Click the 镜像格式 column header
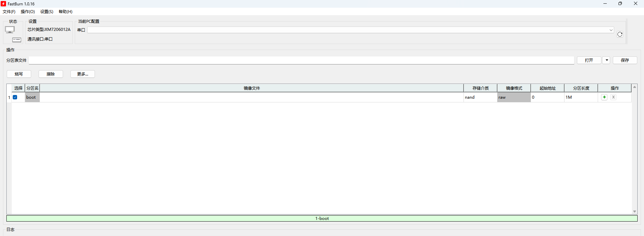The image size is (644, 236). (x=514, y=88)
